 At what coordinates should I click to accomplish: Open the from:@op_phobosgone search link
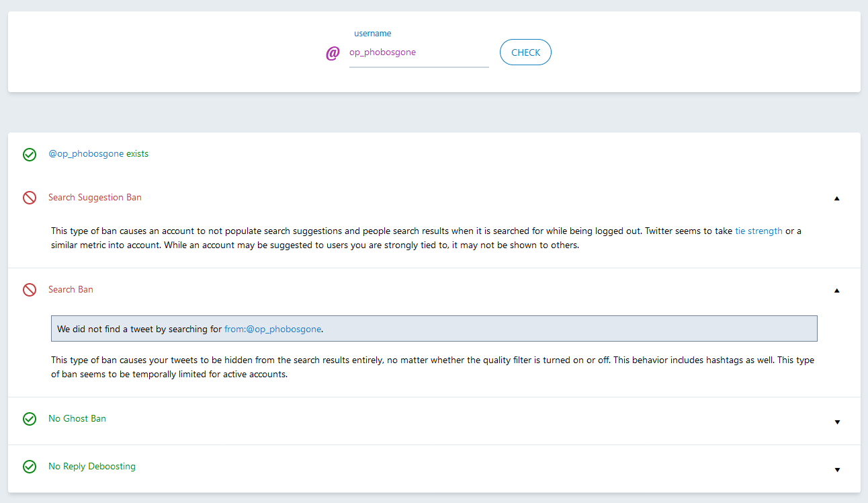[273, 330]
